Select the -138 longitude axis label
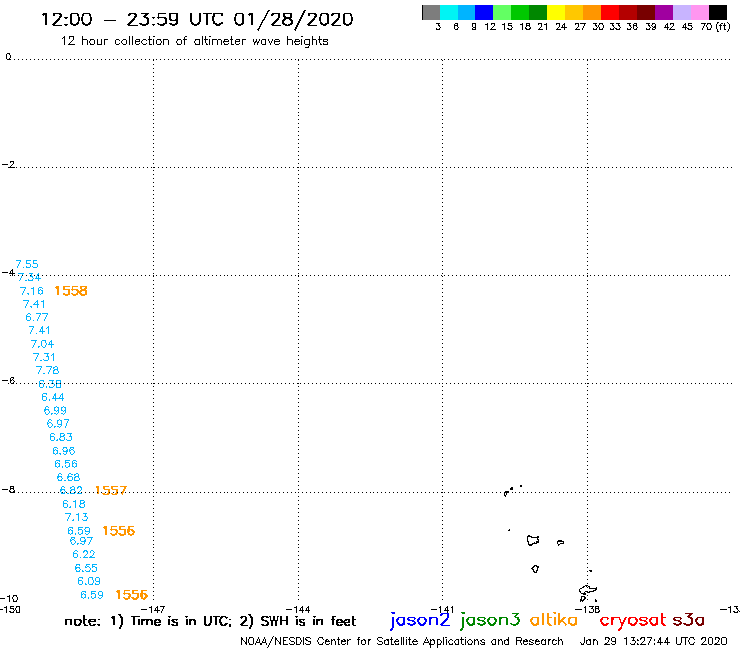Screen dimensions: 740x650 (x=588, y=609)
